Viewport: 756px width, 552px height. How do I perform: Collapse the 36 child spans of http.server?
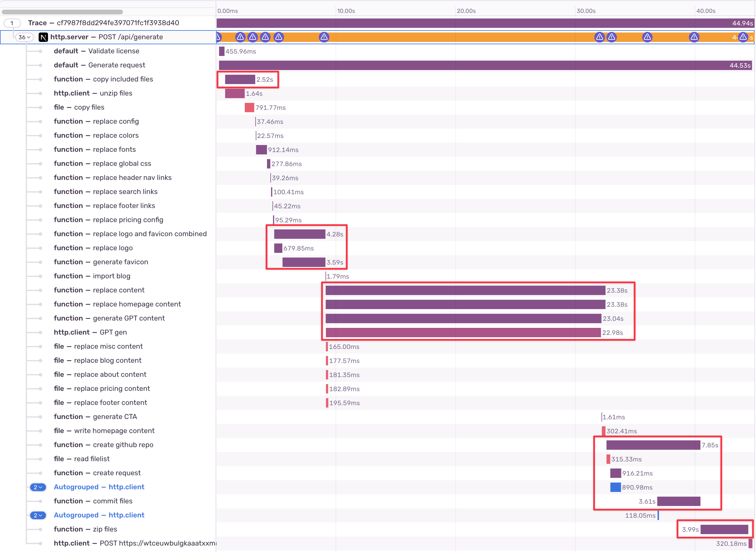(25, 37)
